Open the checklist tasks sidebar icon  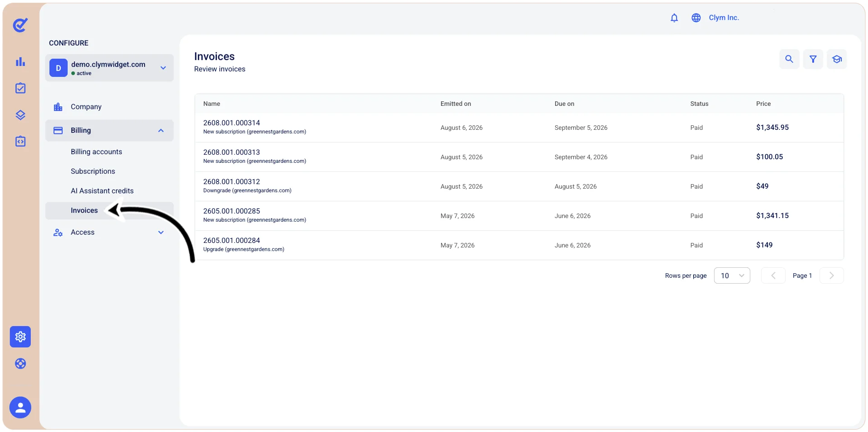coord(20,88)
